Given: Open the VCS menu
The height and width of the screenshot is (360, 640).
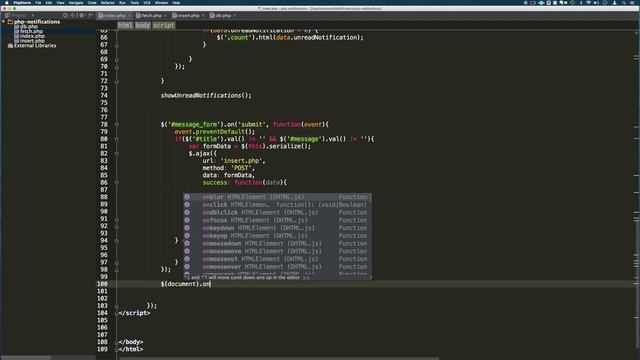Looking at the screenshot, I should [x=147, y=2].
